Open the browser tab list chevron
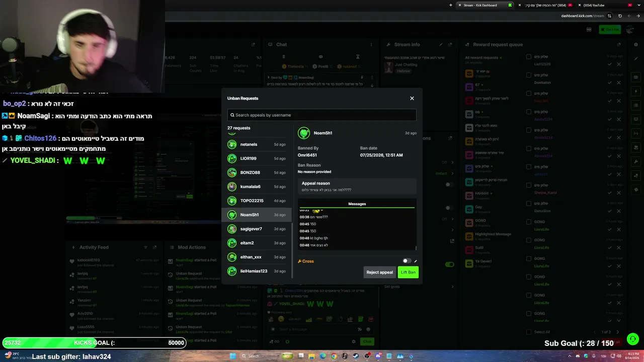This screenshot has width=644, height=362. tap(639, 5)
